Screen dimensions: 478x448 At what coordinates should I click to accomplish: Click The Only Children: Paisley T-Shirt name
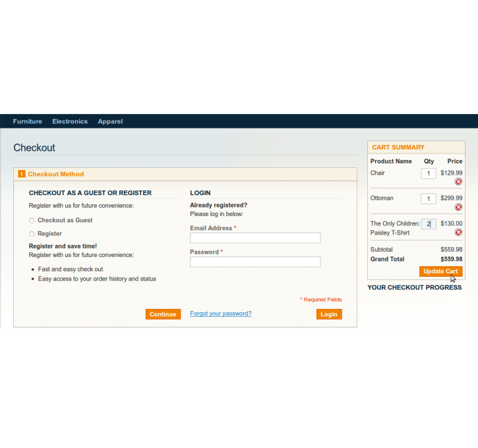coord(395,228)
